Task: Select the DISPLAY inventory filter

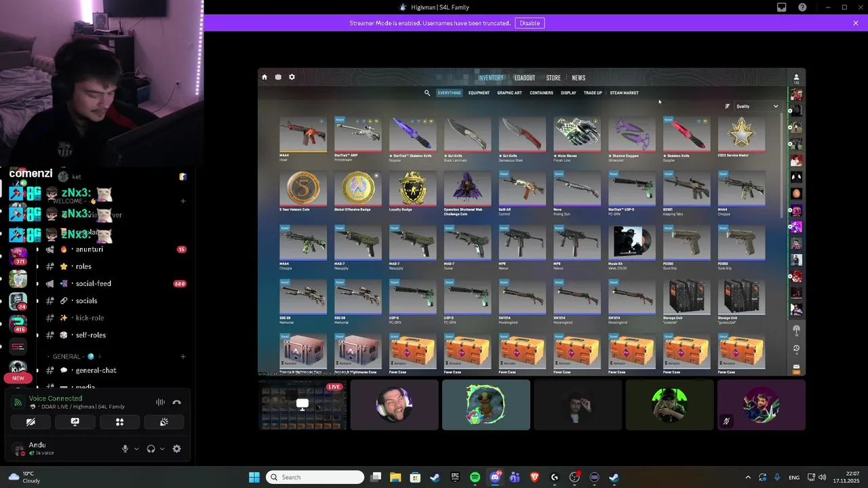Action: pyautogui.click(x=568, y=93)
